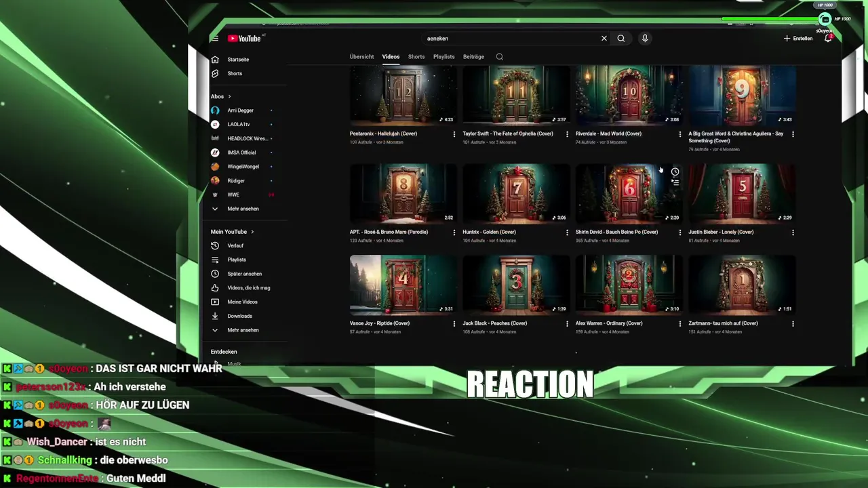
Task: Switch to the Playlists channel tab
Action: tap(444, 57)
